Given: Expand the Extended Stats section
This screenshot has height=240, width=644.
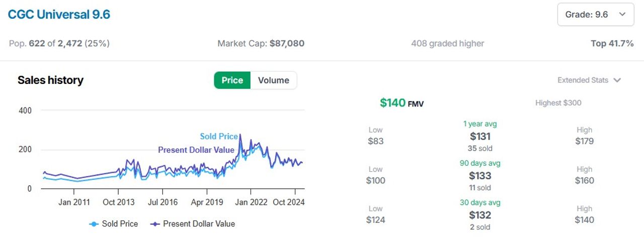Looking at the screenshot, I should (589, 80).
